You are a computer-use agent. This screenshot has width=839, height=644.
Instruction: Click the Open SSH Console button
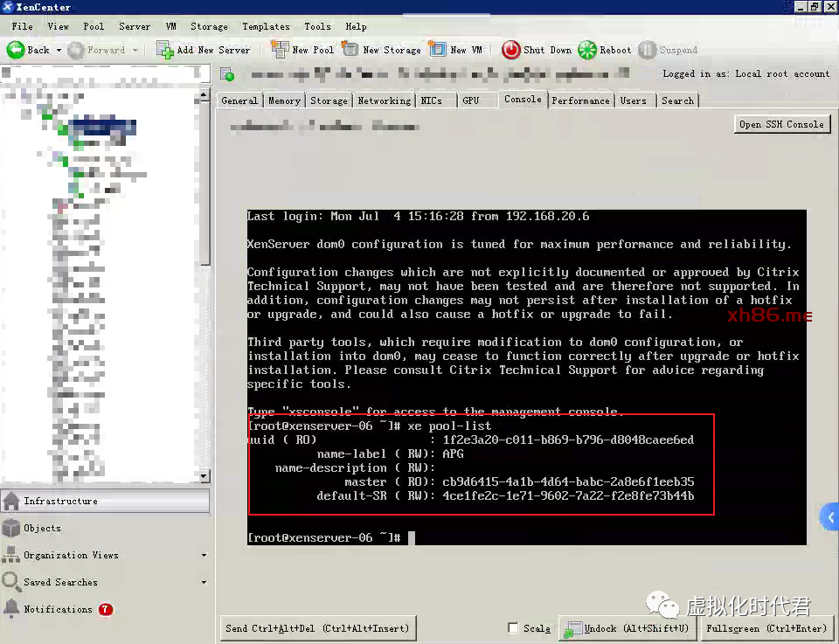(781, 124)
